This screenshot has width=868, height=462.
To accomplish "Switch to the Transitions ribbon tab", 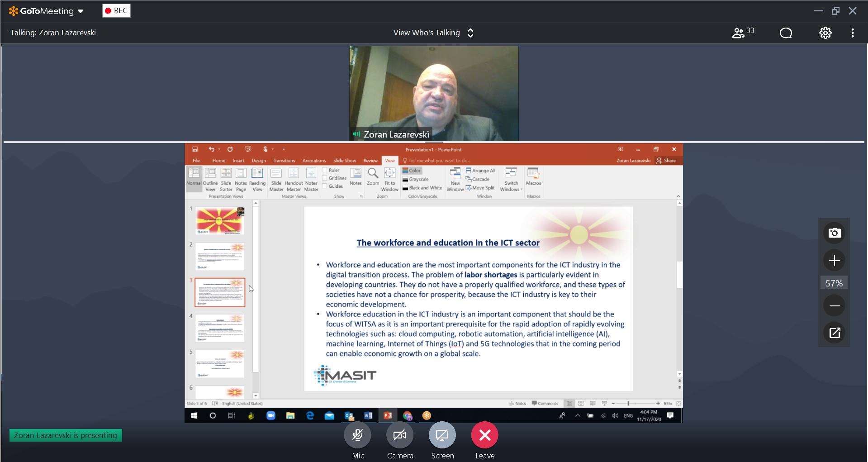I will 284,161.
